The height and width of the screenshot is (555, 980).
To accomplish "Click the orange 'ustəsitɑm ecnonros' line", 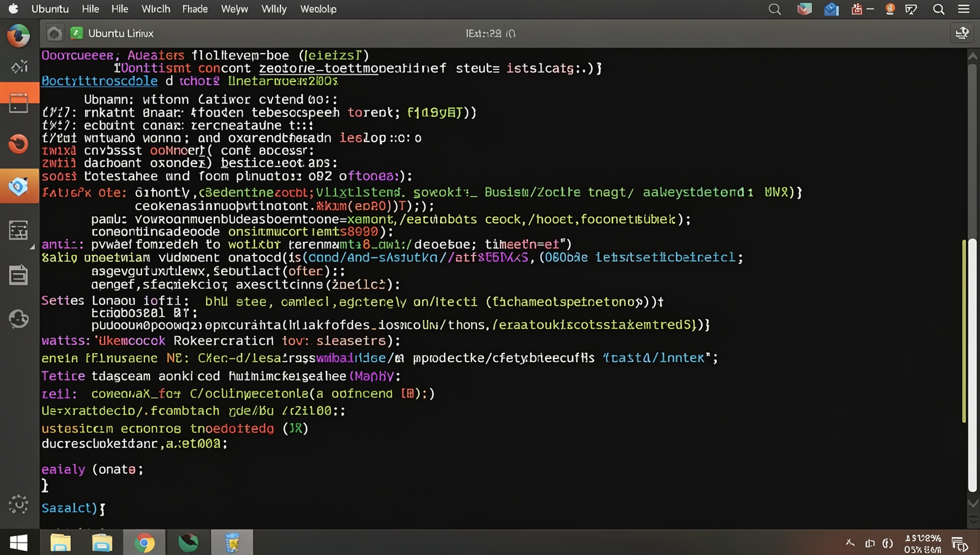I will [x=175, y=428].
